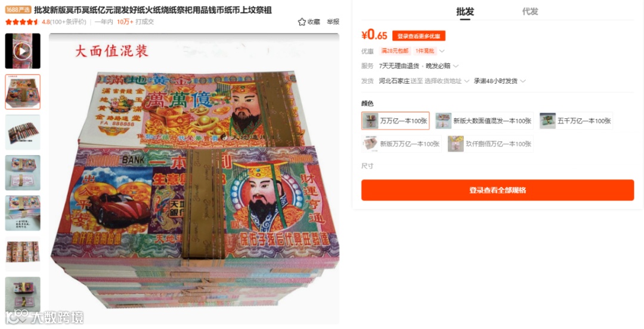The width and height of the screenshot is (644, 329).
Task: Expand 承诺48小时发货 shipping dropdown
Action: pos(500,81)
